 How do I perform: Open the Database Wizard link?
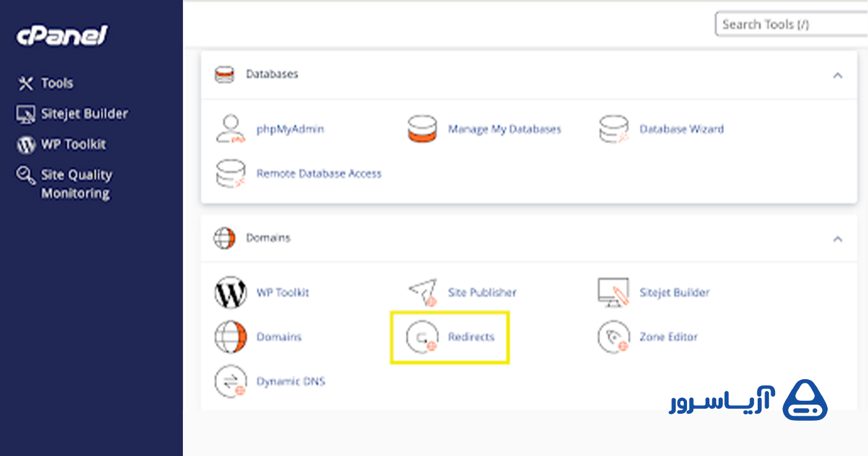(x=681, y=129)
